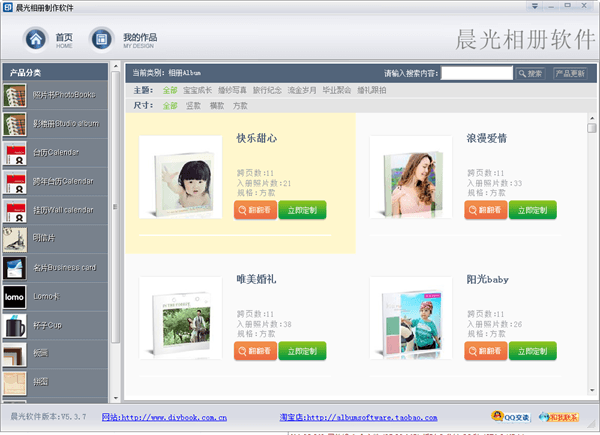Open My Design (我的作品) icon
Viewport: 600px width, 435px height.
tap(101, 39)
